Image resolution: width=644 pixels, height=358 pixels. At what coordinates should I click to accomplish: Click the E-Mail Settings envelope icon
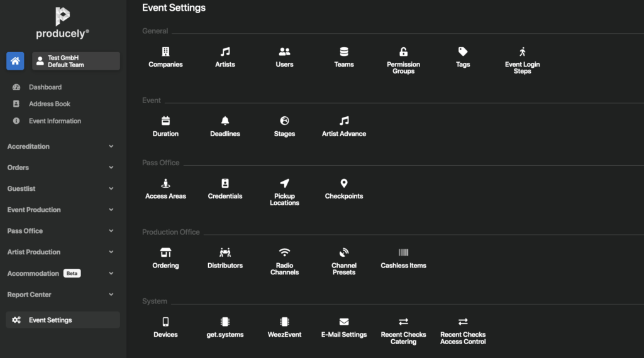click(x=344, y=322)
